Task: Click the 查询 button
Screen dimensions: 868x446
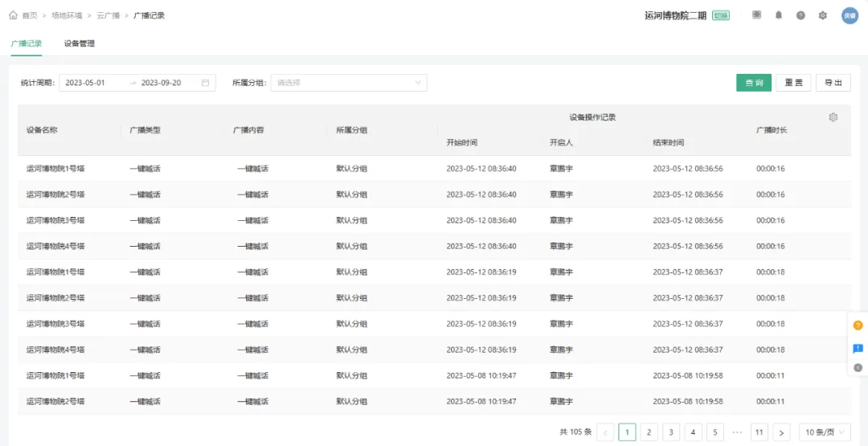Action: (754, 83)
